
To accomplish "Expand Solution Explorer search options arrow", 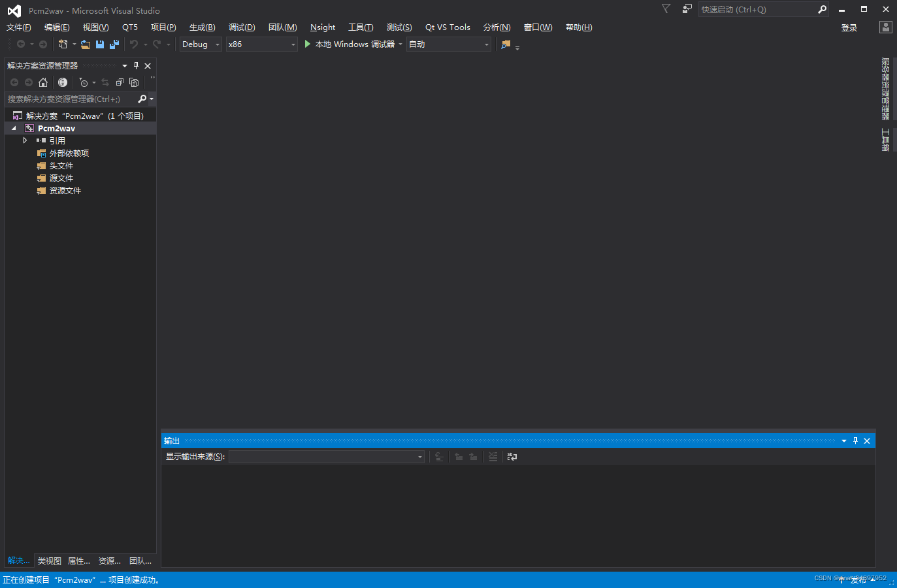I will pyautogui.click(x=152, y=99).
